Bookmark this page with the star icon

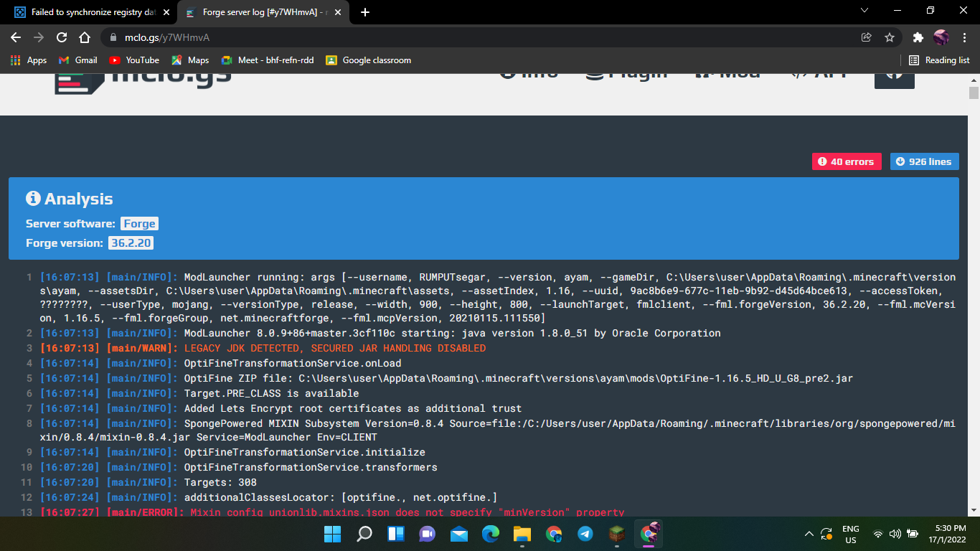tap(890, 37)
